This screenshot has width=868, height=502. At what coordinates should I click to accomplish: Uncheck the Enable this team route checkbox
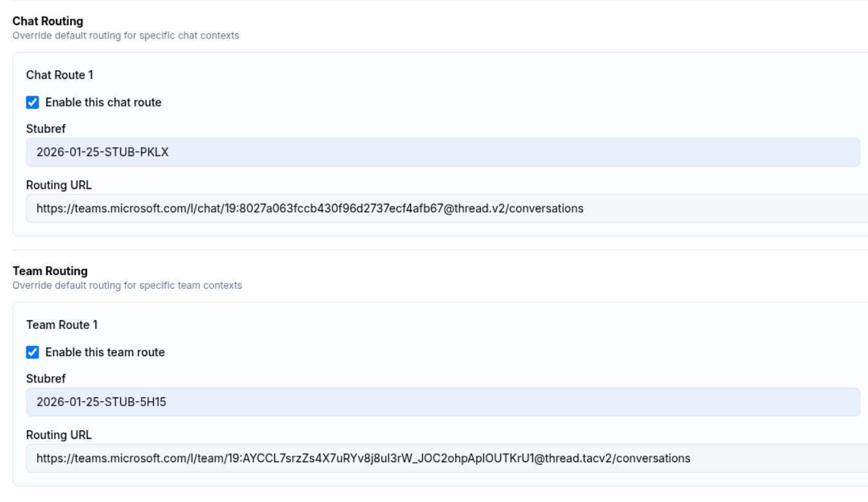point(32,352)
